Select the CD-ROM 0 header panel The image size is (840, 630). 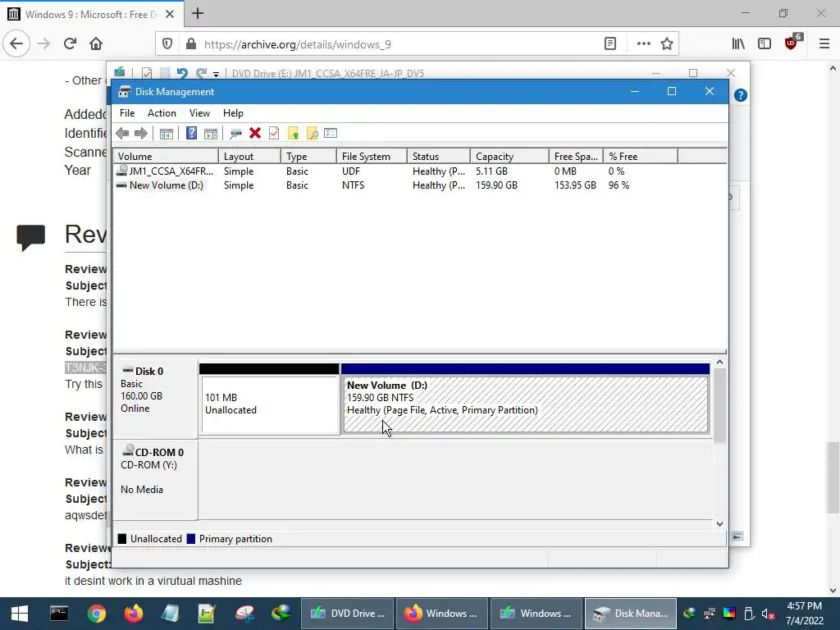pyautogui.click(x=155, y=480)
